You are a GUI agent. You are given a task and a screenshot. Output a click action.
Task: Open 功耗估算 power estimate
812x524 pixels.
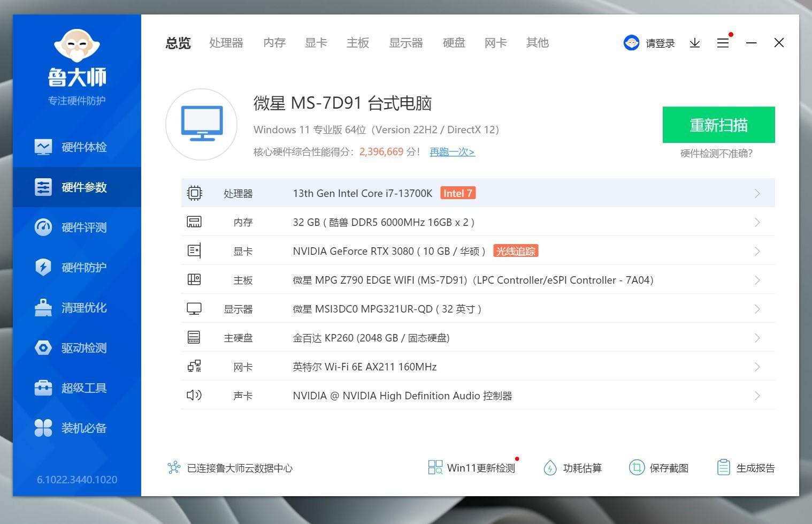(572, 468)
